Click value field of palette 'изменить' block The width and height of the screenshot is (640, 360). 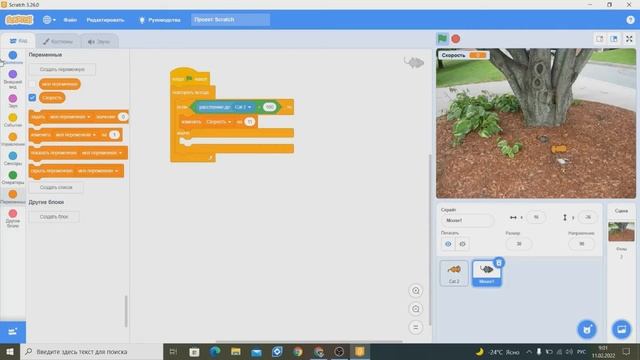pyautogui.click(x=114, y=135)
